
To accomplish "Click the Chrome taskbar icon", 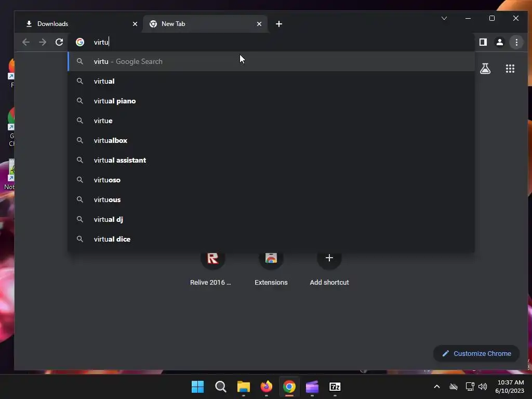I will pyautogui.click(x=289, y=387).
